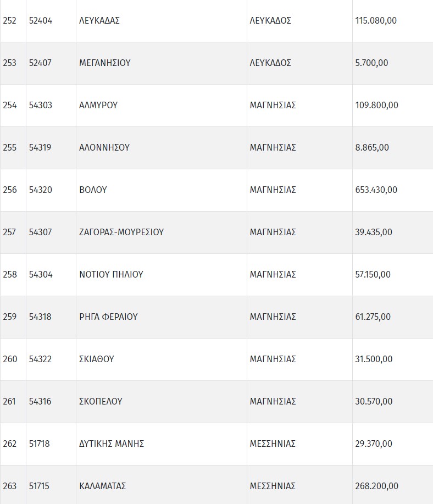Click row number 261
Image resolution: width=433 pixels, height=504 pixels.
[10, 402]
